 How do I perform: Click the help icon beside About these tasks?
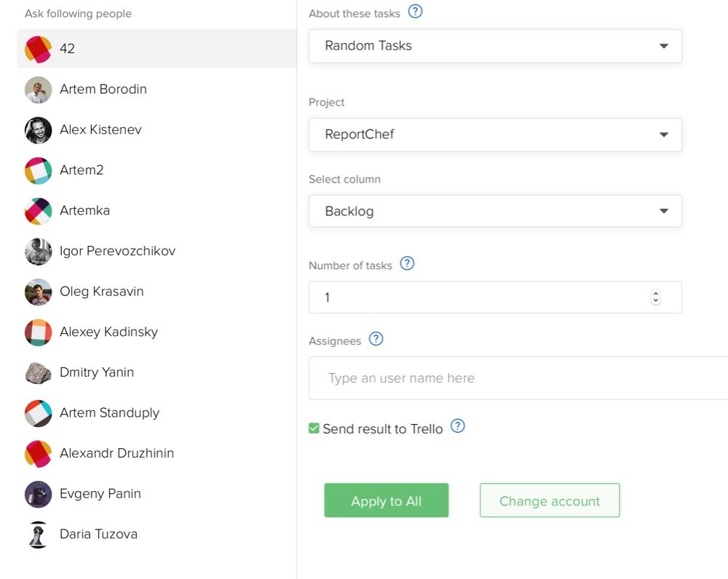pos(415,11)
